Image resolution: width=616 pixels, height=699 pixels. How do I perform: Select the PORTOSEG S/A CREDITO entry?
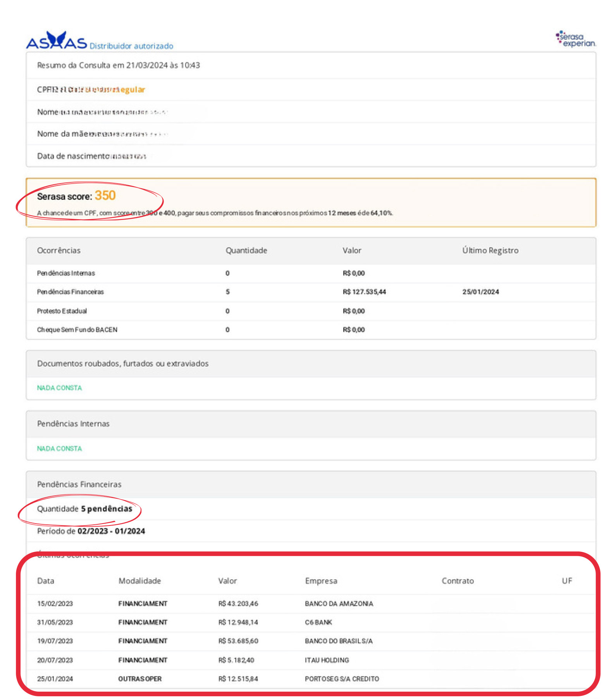pyautogui.click(x=342, y=679)
